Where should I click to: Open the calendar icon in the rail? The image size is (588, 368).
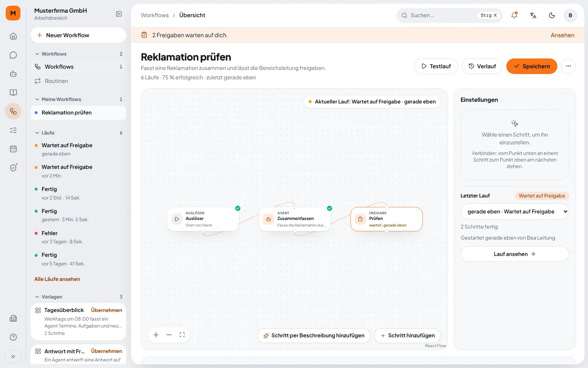(13, 149)
